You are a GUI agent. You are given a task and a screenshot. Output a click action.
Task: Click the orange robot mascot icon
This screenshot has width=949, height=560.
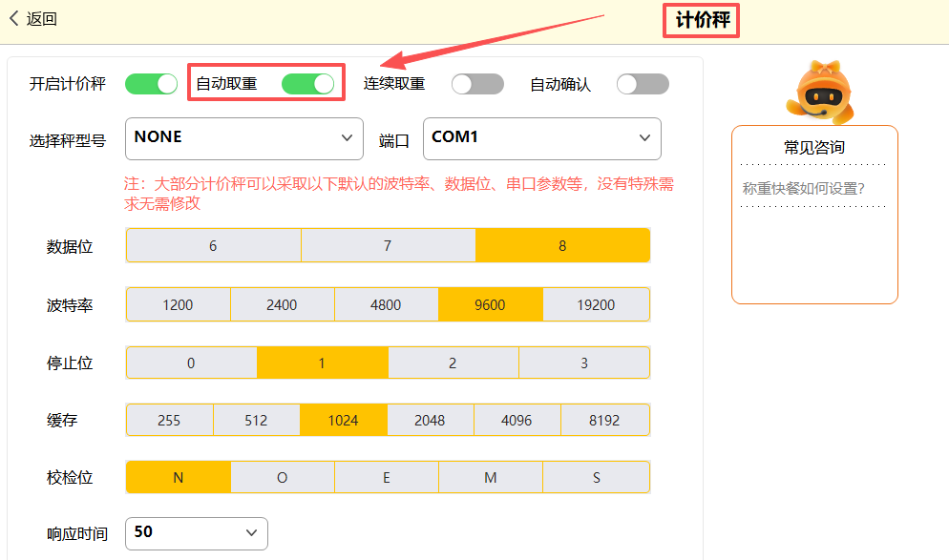818,93
